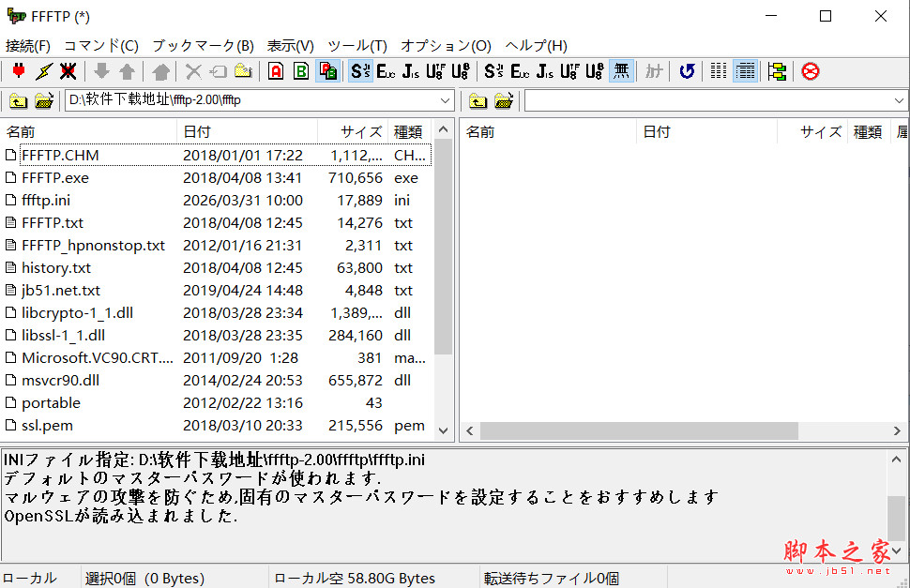Click the log panel scrollbar thumb
910x588 pixels.
pyautogui.click(x=896, y=518)
